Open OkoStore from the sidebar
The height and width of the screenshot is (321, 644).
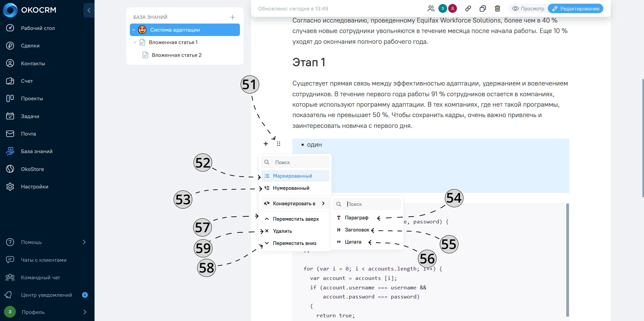point(32,169)
